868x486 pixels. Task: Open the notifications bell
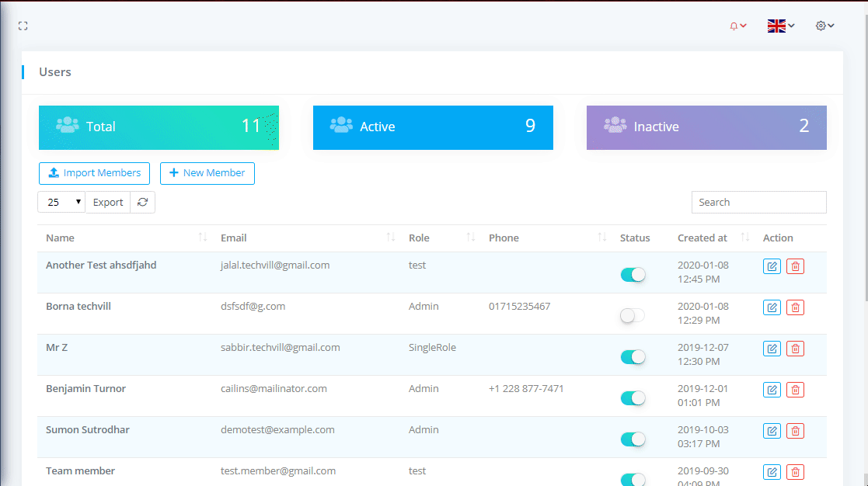[x=737, y=26]
